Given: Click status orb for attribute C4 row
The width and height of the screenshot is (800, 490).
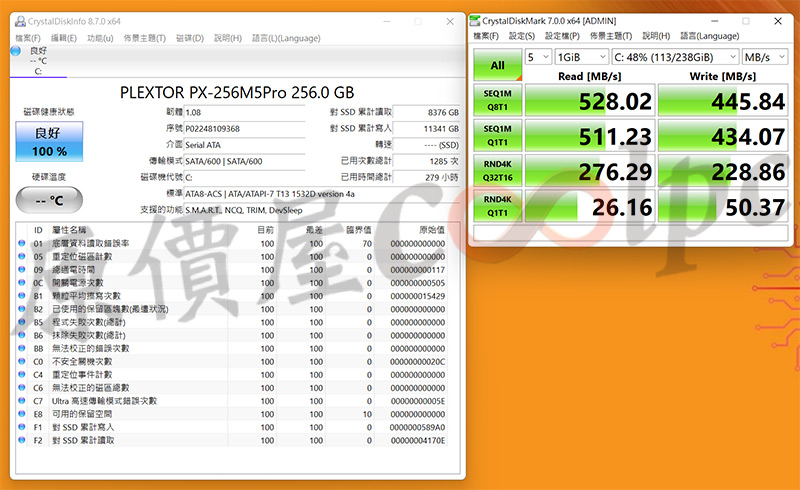Looking at the screenshot, I should pos(21,375).
